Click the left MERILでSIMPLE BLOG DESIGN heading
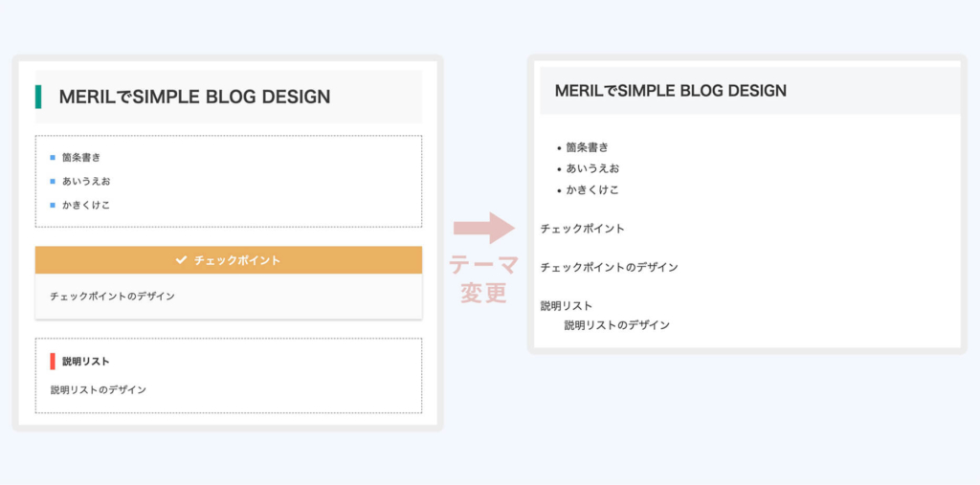 tap(194, 97)
